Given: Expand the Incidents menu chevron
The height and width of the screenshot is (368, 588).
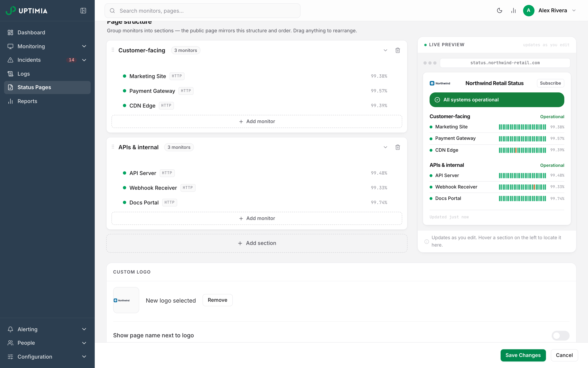Looking at the screenshot, I should coord(84,60).
